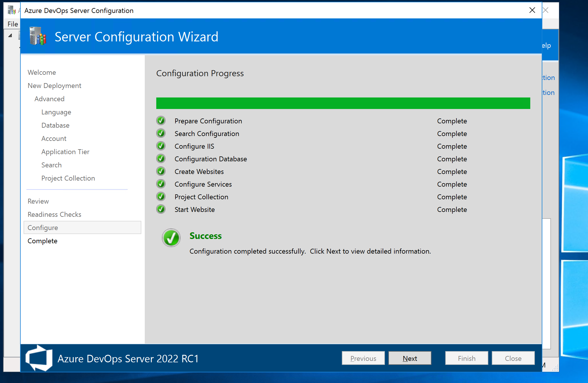Click the Azure DevOps Server 2022 RC1 label
This screenshot has height=383, width=588.
(128, 359)
